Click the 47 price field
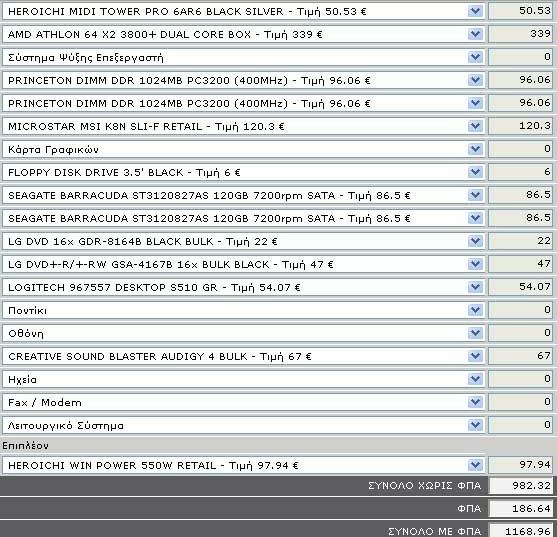Image resolution: width=557 pixels, height=537 pixels. click(520, 264)
